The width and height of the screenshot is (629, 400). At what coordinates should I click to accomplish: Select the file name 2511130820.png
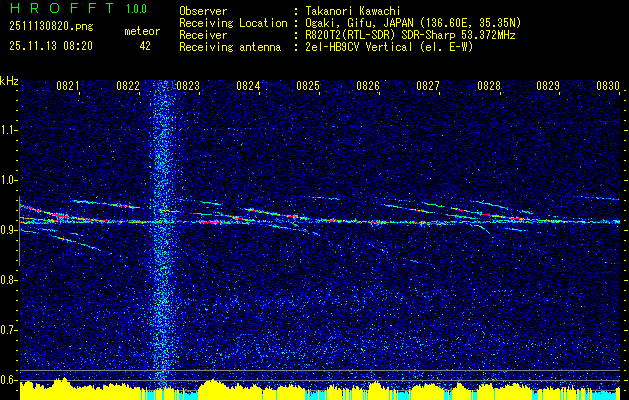coord(51,27)
